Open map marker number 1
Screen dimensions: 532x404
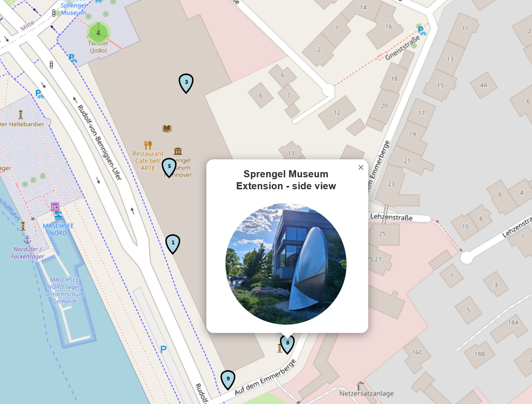point(173,244)
